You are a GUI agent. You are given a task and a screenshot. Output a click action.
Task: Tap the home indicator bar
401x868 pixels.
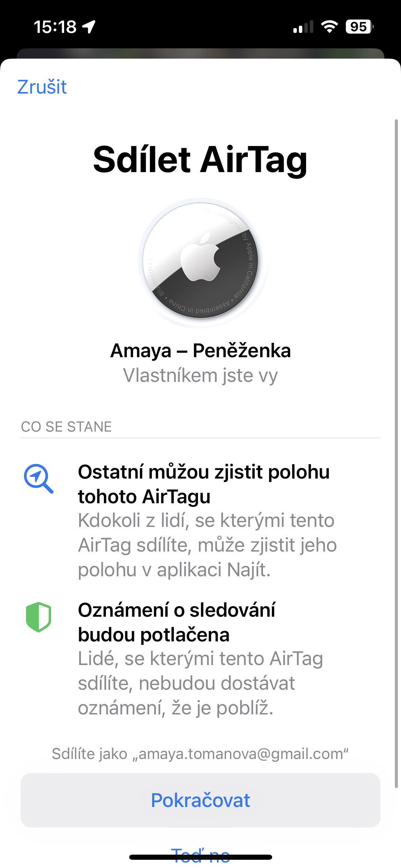pos(200,857)
